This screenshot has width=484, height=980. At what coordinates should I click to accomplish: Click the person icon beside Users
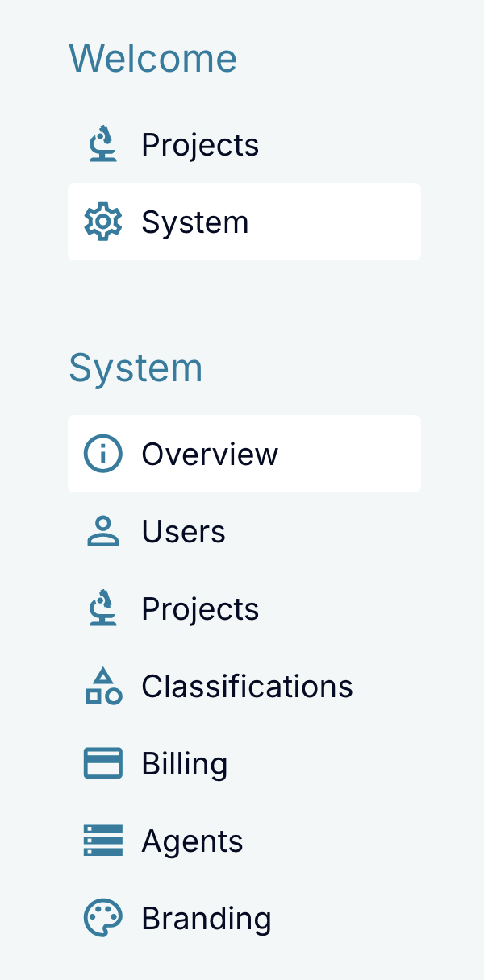(103, 531)
